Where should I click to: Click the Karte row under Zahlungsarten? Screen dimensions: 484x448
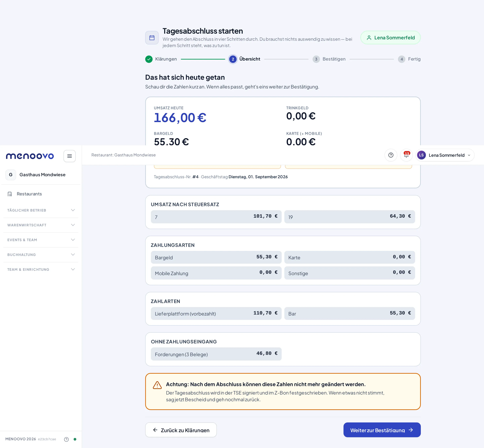[x=350, y=257]
